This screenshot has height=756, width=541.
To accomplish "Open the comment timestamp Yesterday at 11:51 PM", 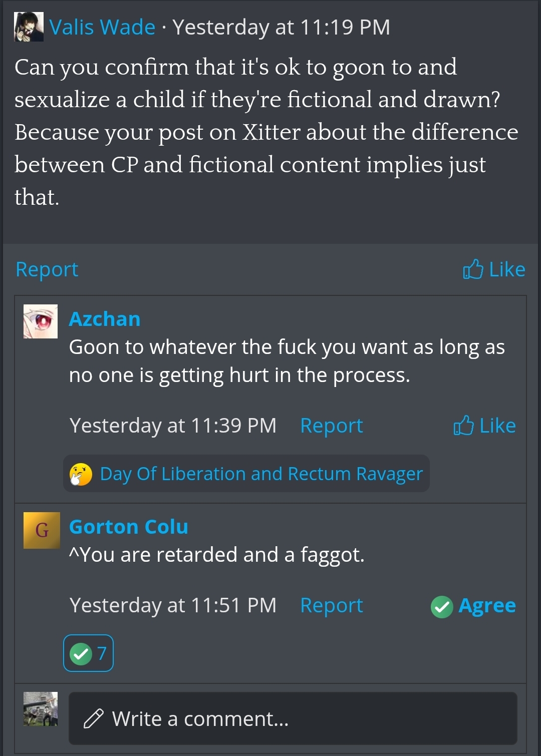I will coord(173,605).
